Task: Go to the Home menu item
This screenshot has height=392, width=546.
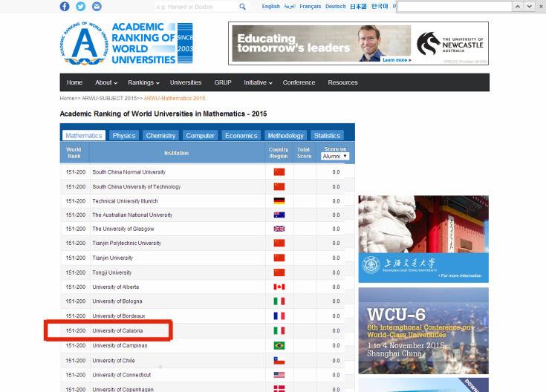Action: [x=74, y=82]
